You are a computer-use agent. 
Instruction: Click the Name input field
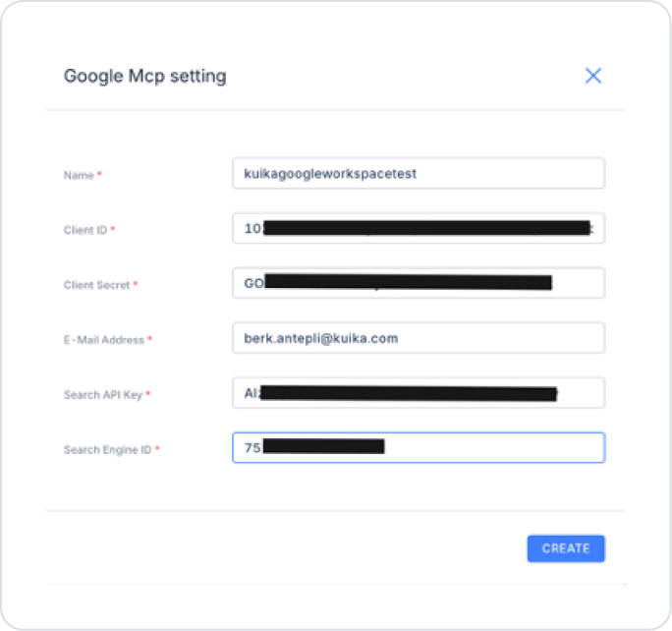pyautogui.click(x=419, y=173)
